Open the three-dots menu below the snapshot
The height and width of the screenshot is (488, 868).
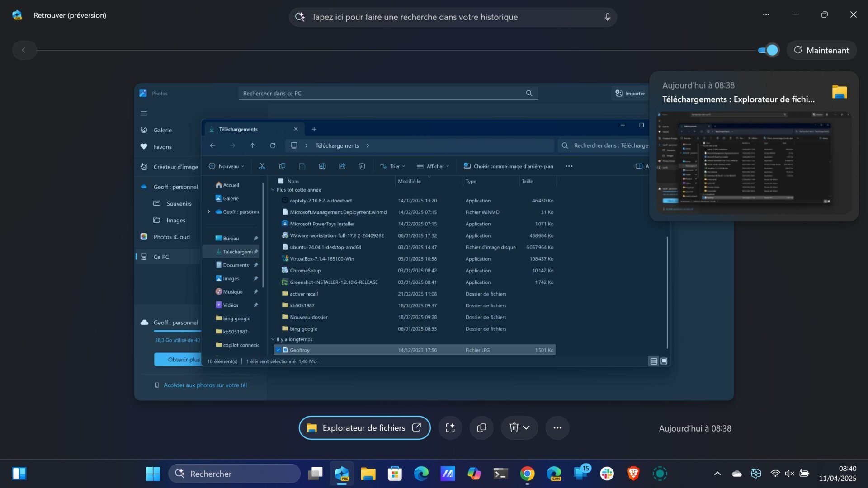click(x=557, y=428)
